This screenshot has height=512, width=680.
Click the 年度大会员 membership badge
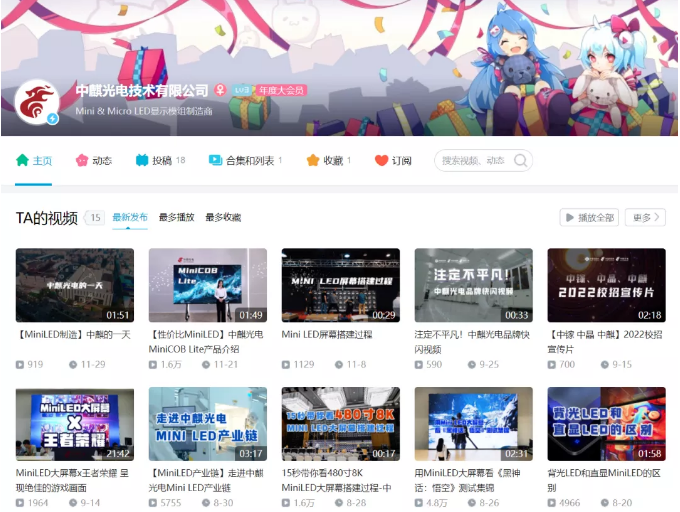[x=281, y=90]
